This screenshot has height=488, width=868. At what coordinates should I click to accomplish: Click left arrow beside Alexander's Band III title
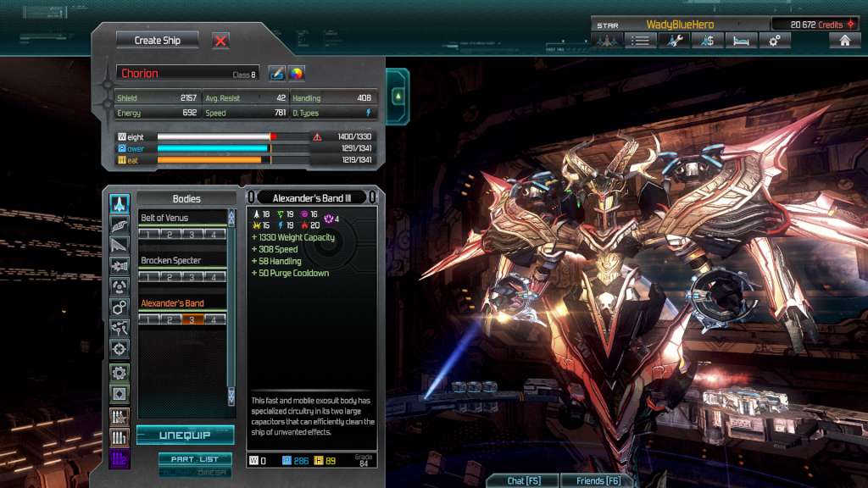(251, 197)
